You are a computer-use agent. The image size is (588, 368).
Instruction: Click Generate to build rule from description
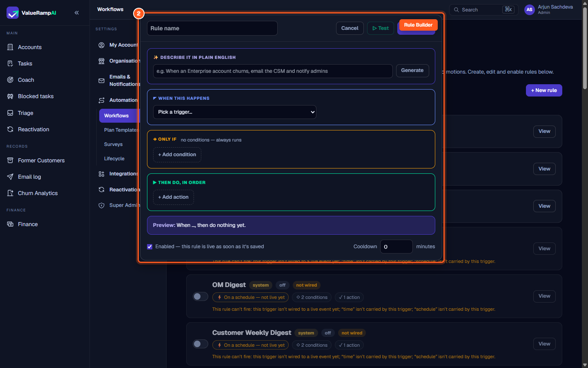click(412, 71)
